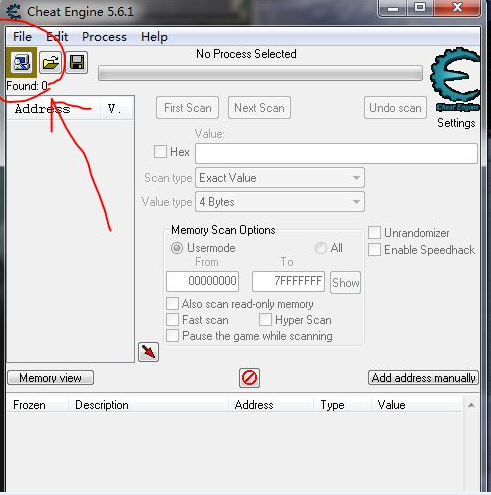Open the Scan type Exact Value dropdown

point(280,178)
